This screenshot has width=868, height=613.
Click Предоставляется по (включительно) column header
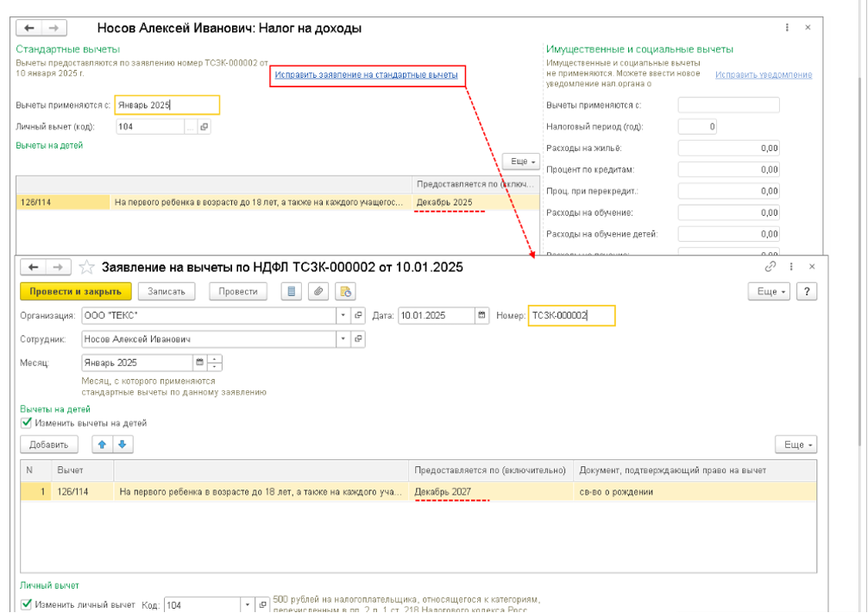point(491,471)
